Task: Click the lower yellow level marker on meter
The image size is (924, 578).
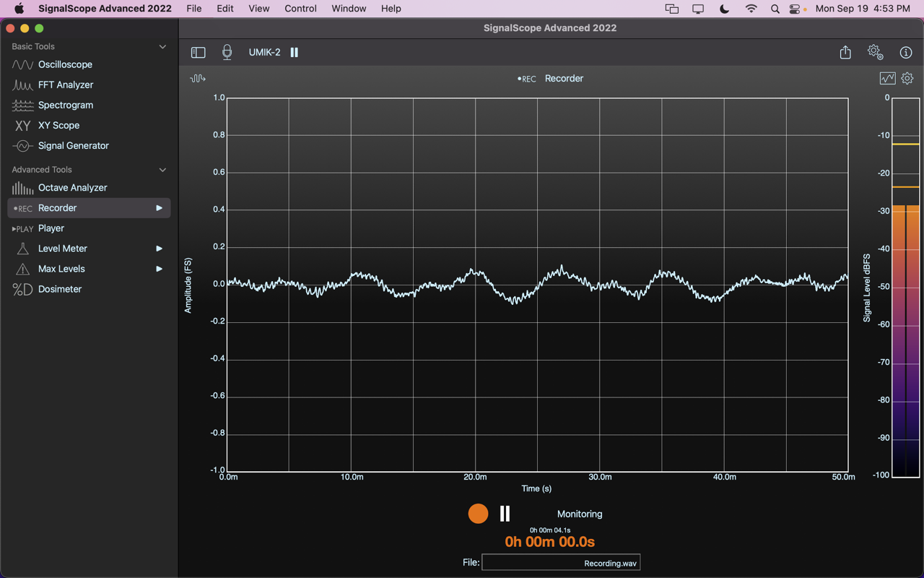Action: coord(906,187)
